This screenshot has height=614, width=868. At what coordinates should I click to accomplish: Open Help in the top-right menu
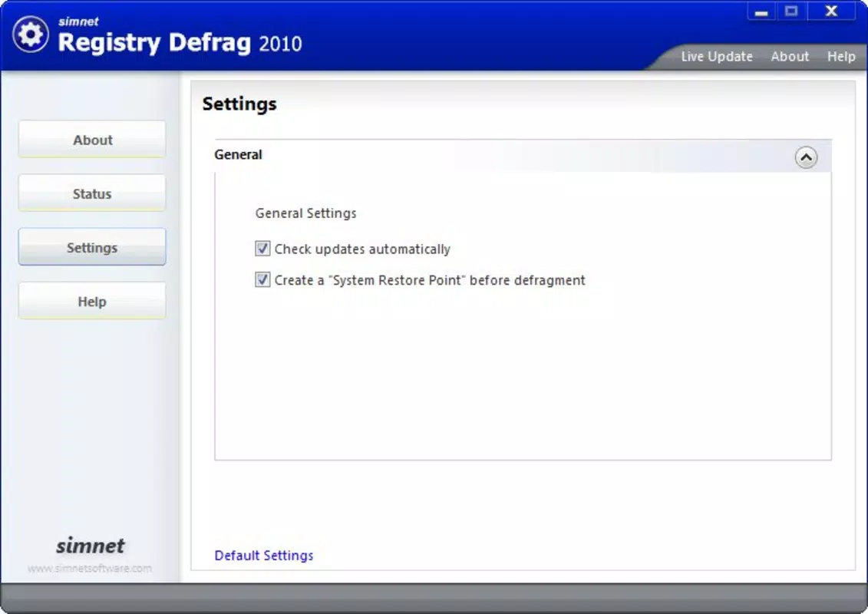841,57
